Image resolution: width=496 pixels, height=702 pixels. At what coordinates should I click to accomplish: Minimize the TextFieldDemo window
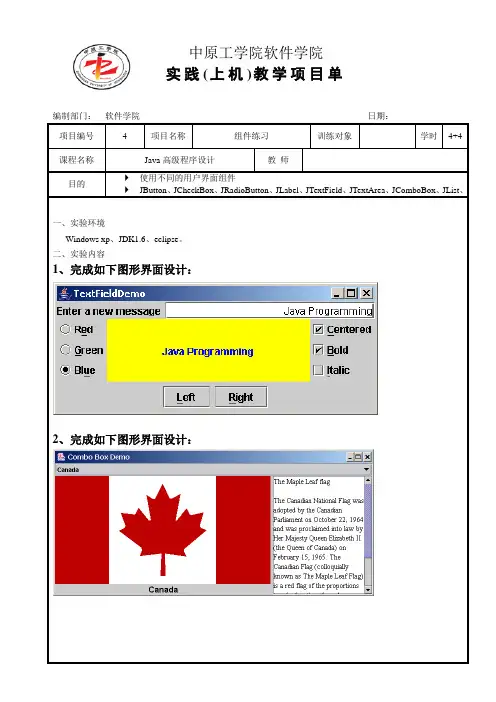(337, 293)
